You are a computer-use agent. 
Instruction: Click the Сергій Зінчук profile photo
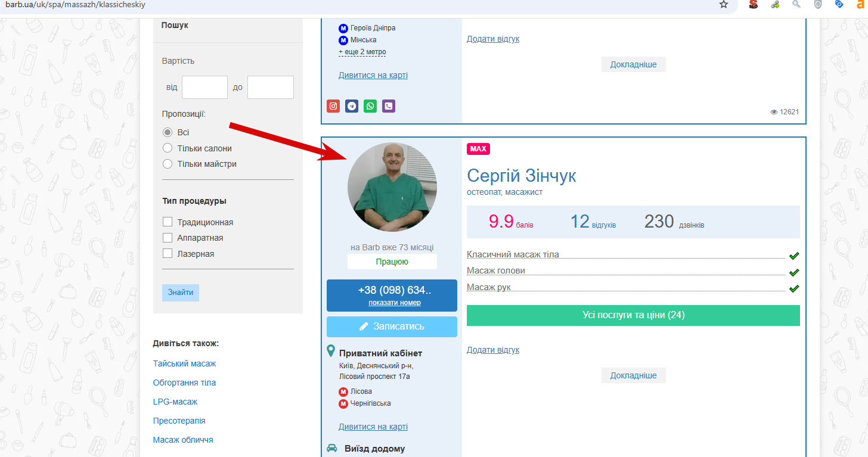point(392,187)
